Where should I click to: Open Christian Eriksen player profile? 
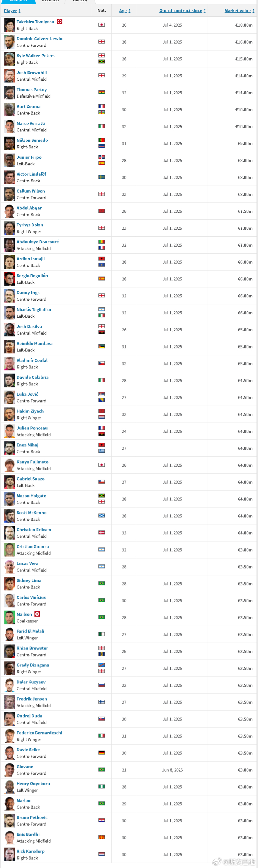(34, 530)
